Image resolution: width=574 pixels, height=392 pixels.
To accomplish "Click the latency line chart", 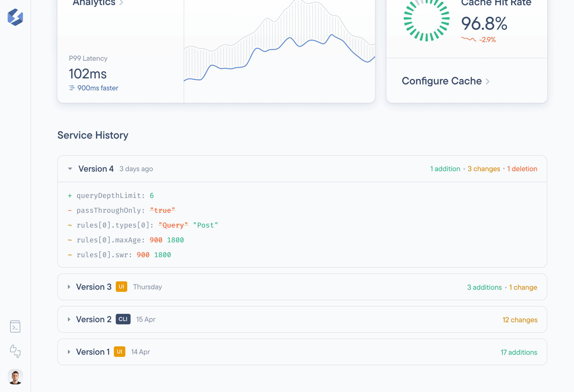I will [279, 49].
